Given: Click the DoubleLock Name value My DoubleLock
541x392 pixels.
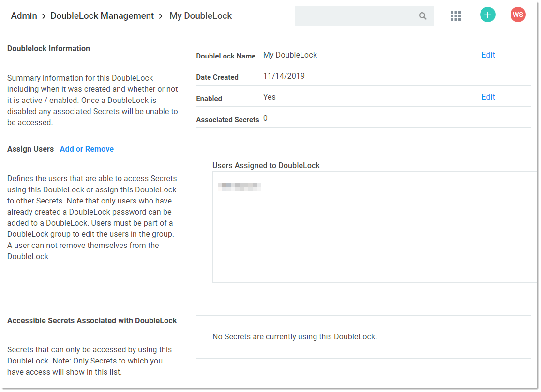Looking at the screenshot, I should pyautogui.click(x=290, y=55).
